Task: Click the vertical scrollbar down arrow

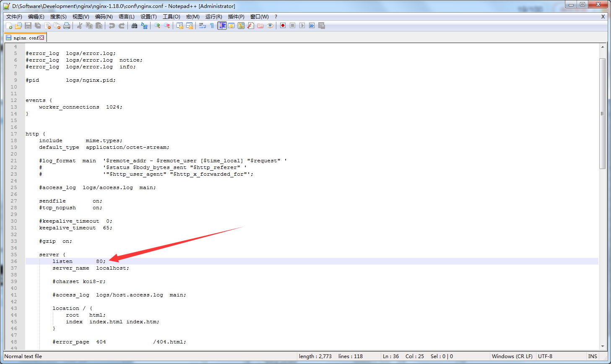Action: [603, 346]
